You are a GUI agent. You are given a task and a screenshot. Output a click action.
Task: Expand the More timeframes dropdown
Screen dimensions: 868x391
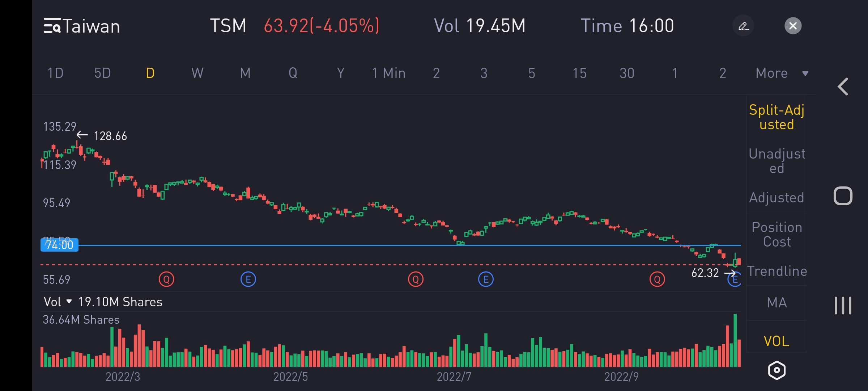pos(781,73)
